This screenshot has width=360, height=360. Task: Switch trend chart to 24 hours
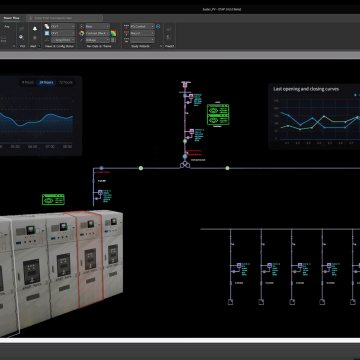click(46, 82)
